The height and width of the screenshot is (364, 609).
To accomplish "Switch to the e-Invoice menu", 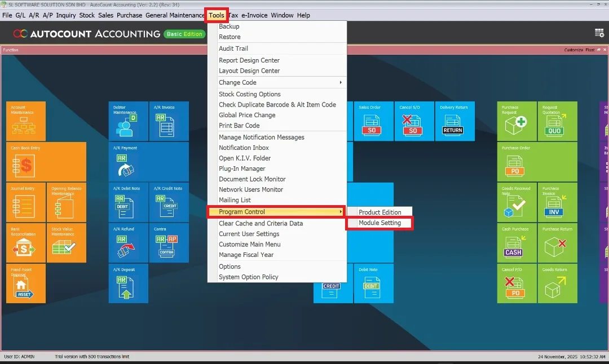I will coord(254,15).
